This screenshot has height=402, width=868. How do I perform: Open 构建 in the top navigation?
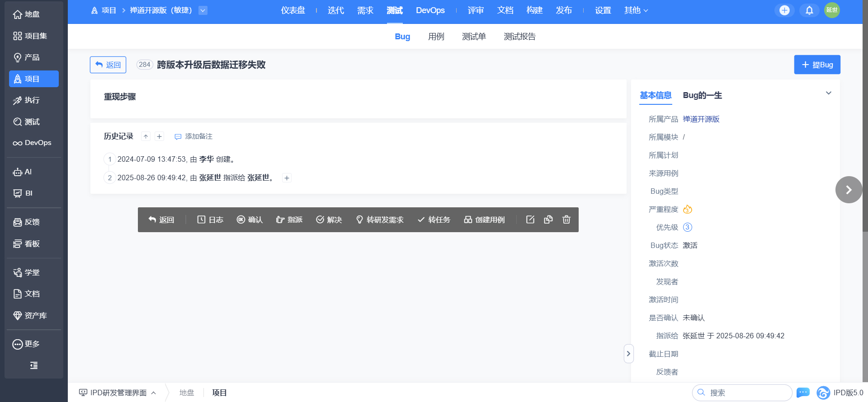[x=535, y=10]
